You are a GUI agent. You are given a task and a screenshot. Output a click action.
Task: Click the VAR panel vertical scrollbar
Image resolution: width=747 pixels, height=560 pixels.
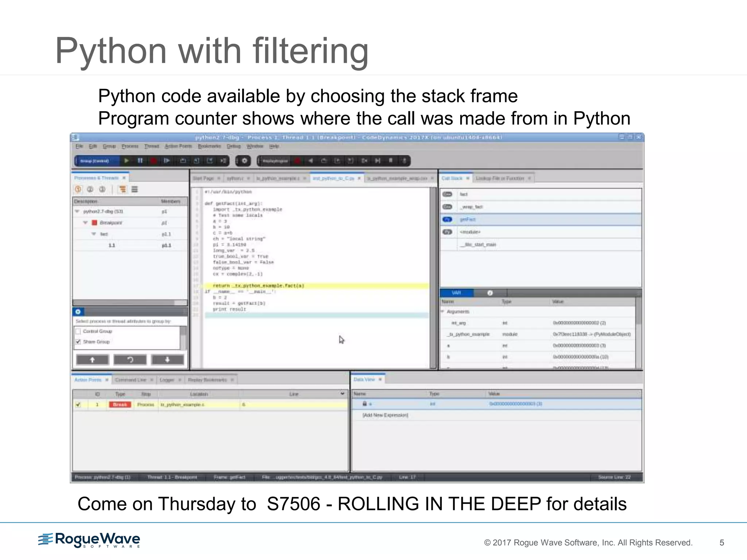pyautogui.click(x=638, y=332)
